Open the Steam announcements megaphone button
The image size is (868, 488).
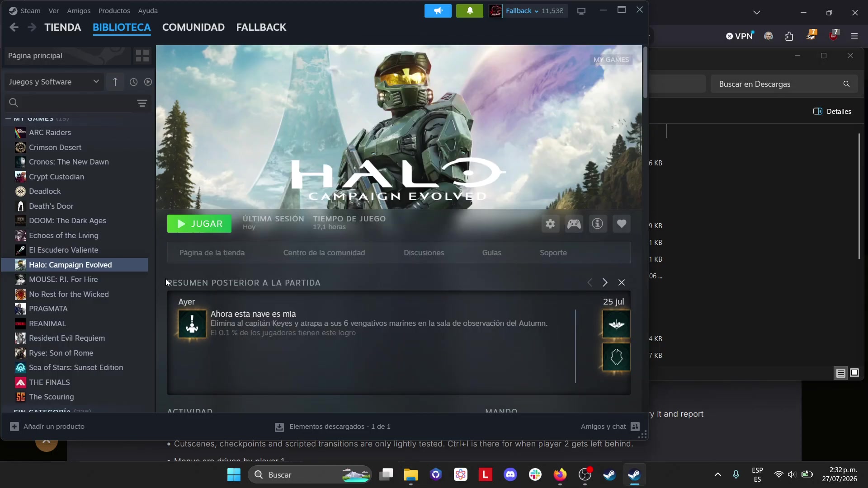click(x=438, y=11)
